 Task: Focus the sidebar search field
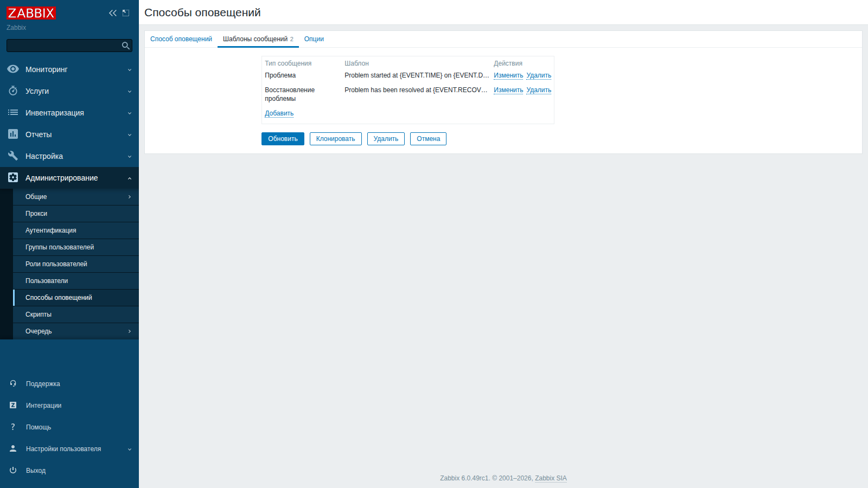pyautogui.click(x=64, y=46)
